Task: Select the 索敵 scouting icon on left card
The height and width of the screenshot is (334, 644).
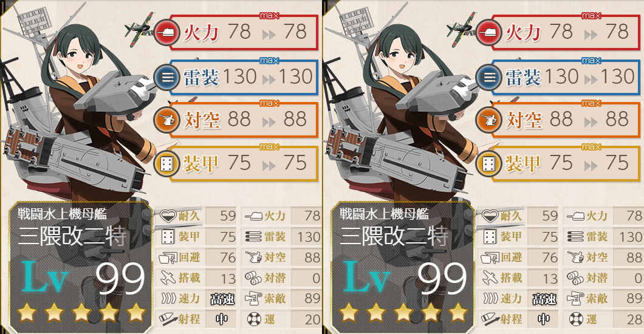Action: (254, 298)
